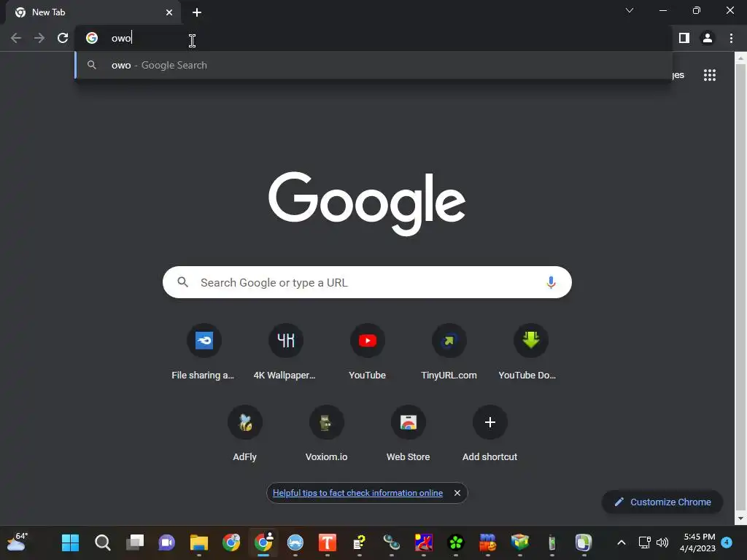
Task: Click Customize Chrome button
Action: coord(662,502)
